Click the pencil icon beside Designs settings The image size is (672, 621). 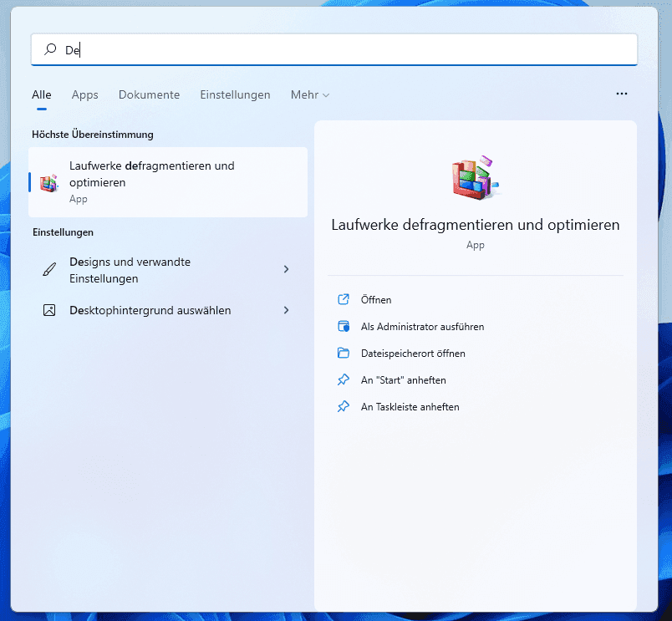(x=49, y=270)
